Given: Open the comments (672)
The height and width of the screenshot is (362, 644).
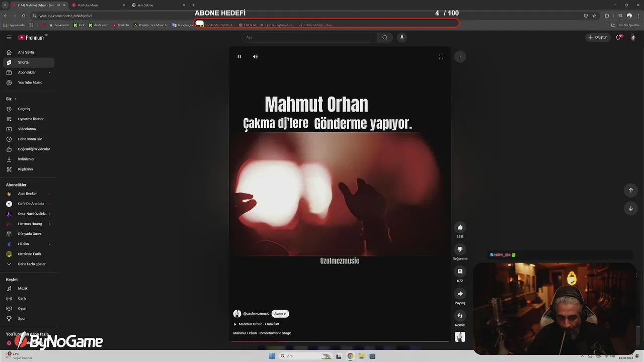Looking at the screenshot, I should (x=460, y=271).
